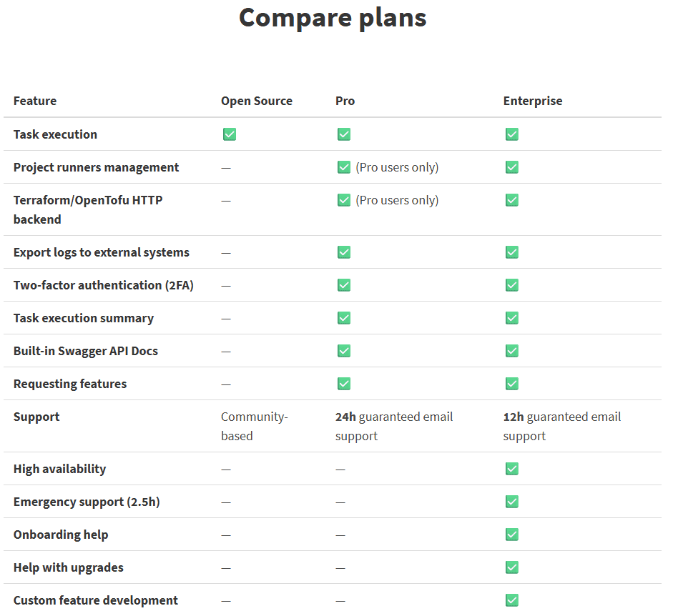673x616 pixels.
Task: Click the Feature column header
Action: 35,101
